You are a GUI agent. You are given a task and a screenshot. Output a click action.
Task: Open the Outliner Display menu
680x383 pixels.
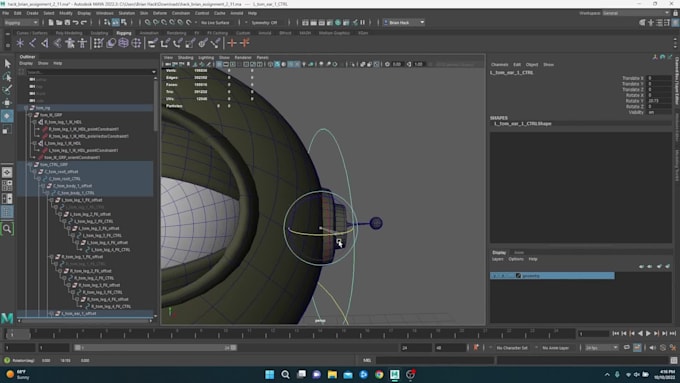click(26, 63)
